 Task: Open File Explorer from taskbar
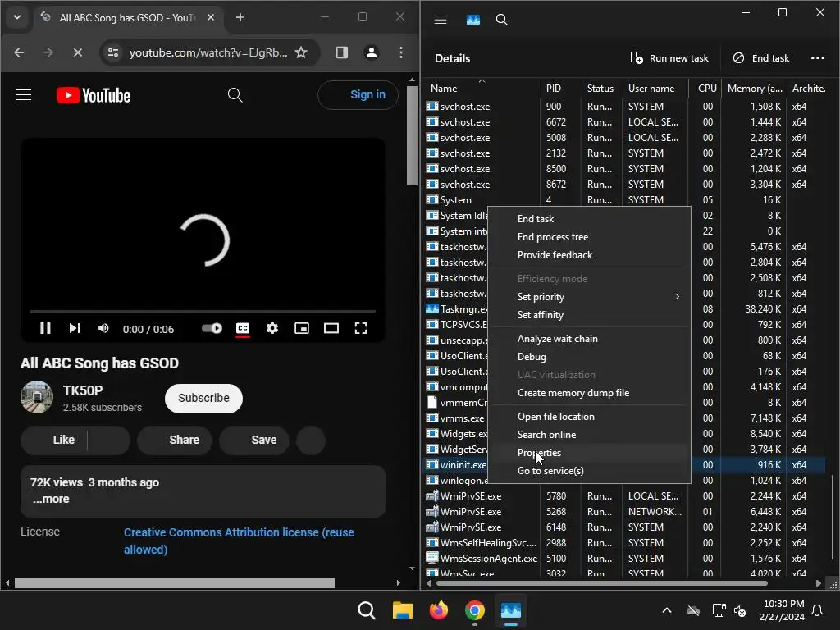[x=402, y=610]
